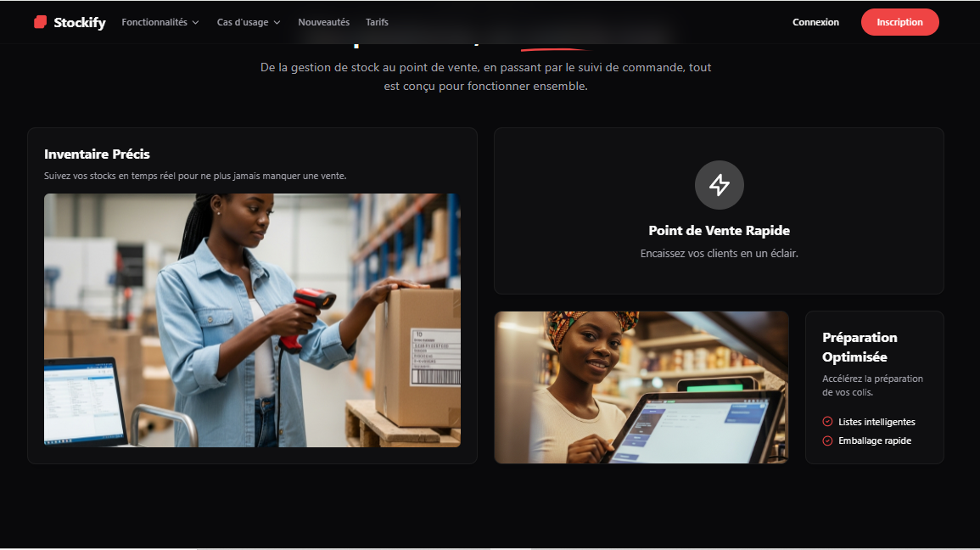Click the Inventaire Précis heading
Image resolution: width=980 pixels, height=550 pixels.
(97, 154)
